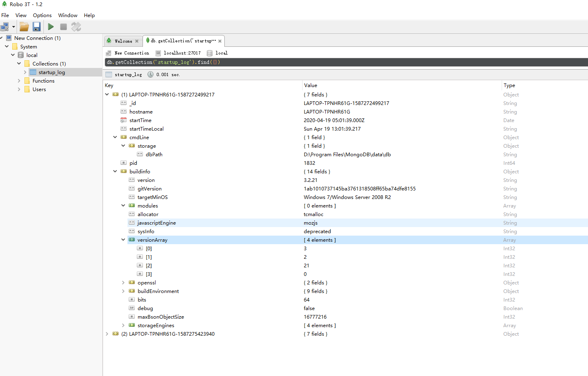
Task: Click the Functions folder icon
Action: (x=27, y=81)
